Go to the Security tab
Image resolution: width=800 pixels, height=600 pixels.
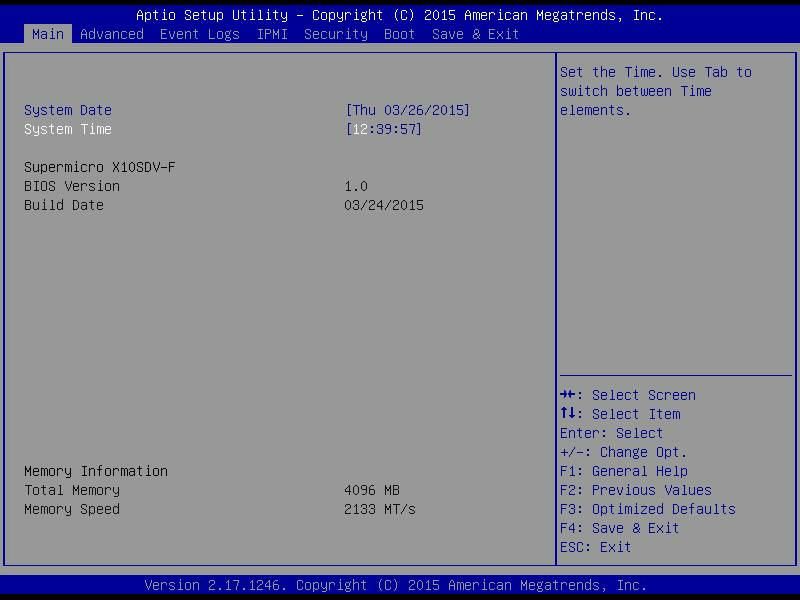[336, 34]
